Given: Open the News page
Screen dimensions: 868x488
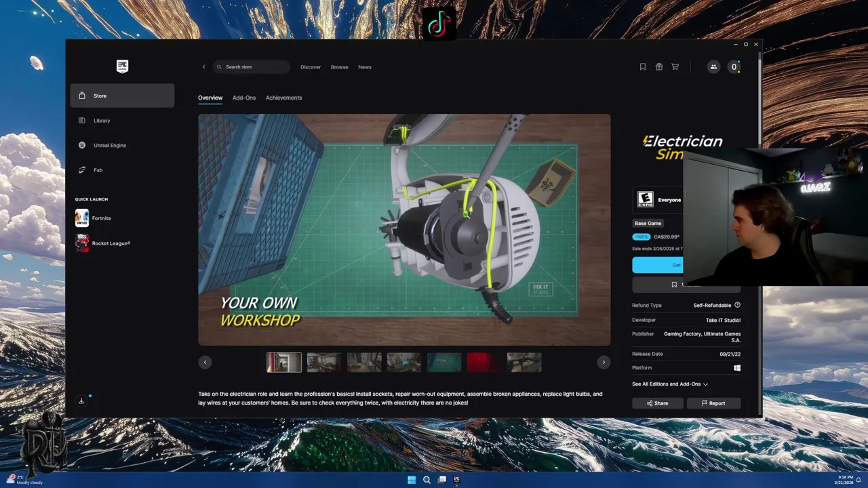Looking at the screenshot, I should (x=365, y=67).
